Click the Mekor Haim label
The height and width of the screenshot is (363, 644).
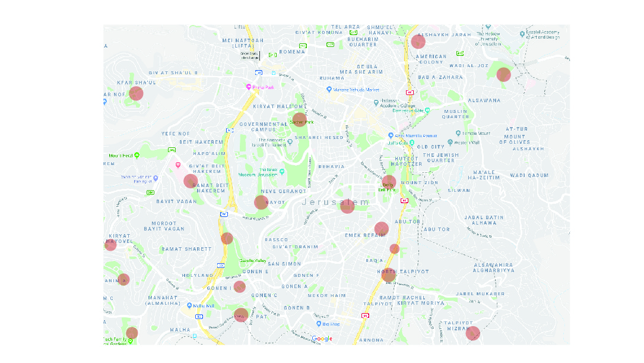(326, 296)
